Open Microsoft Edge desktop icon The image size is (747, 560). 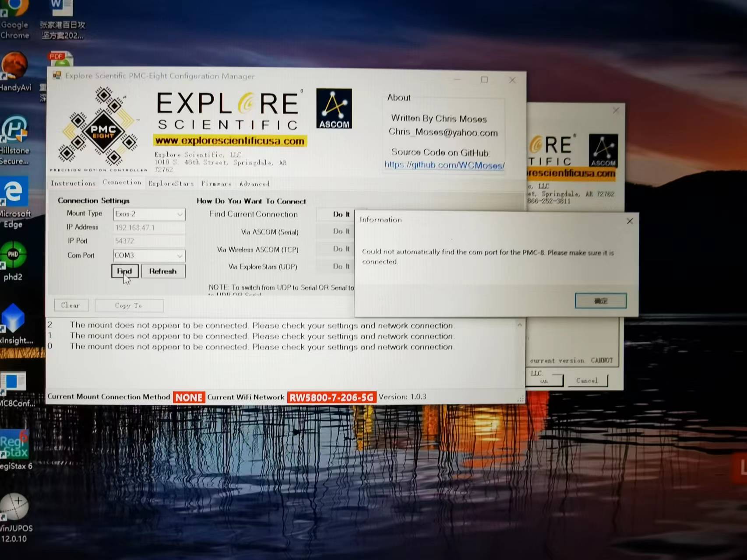pos(15,202)
